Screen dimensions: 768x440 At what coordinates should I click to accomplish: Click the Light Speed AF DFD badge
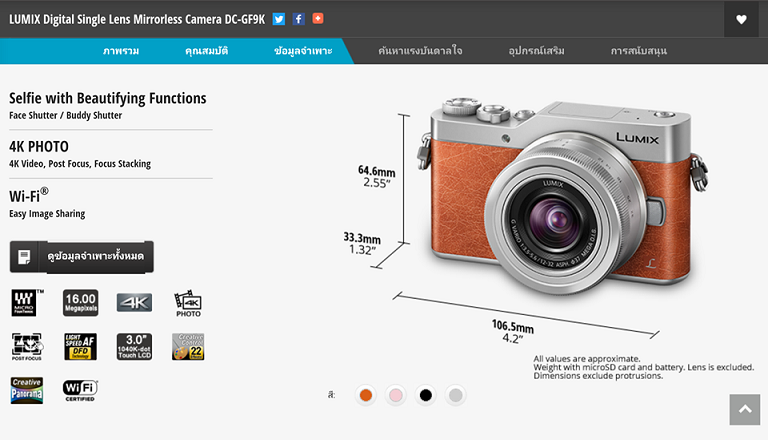pos(80,346)
